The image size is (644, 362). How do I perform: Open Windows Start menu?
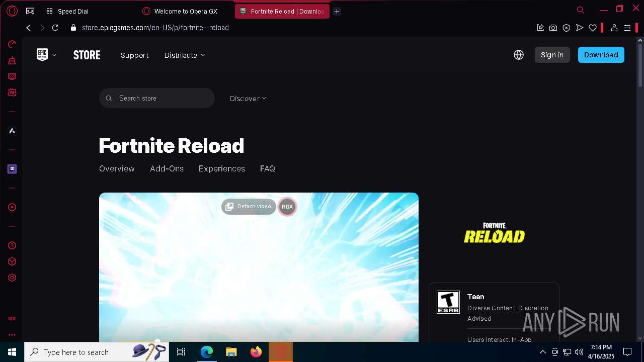[x=12, y=352]
